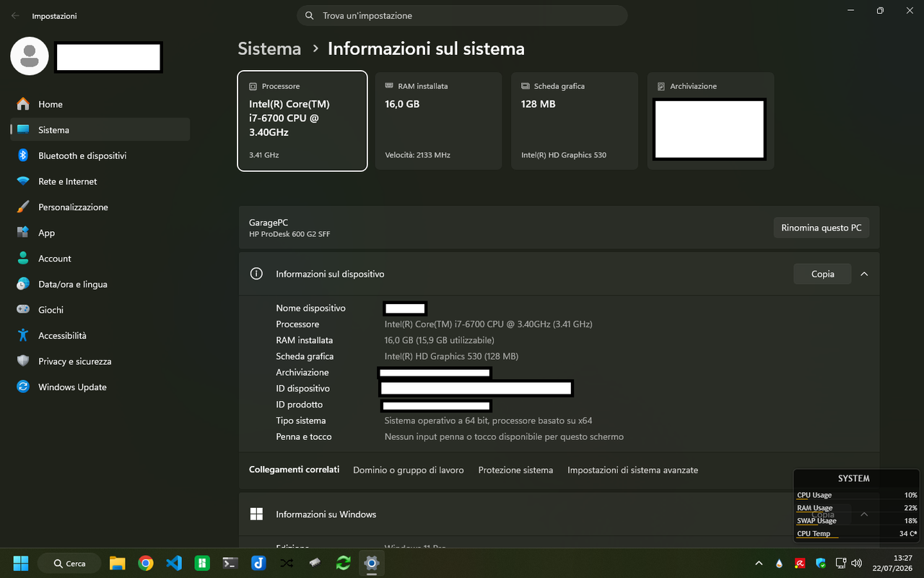Select the Scheda grafica card
Image resolution: width=924 pixels, height=578 pixels.
pos(575,121)
